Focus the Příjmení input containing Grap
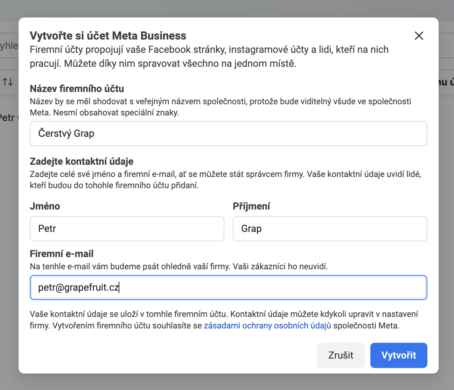The width and height of the screenshot is (454, 390). [330, 229]
